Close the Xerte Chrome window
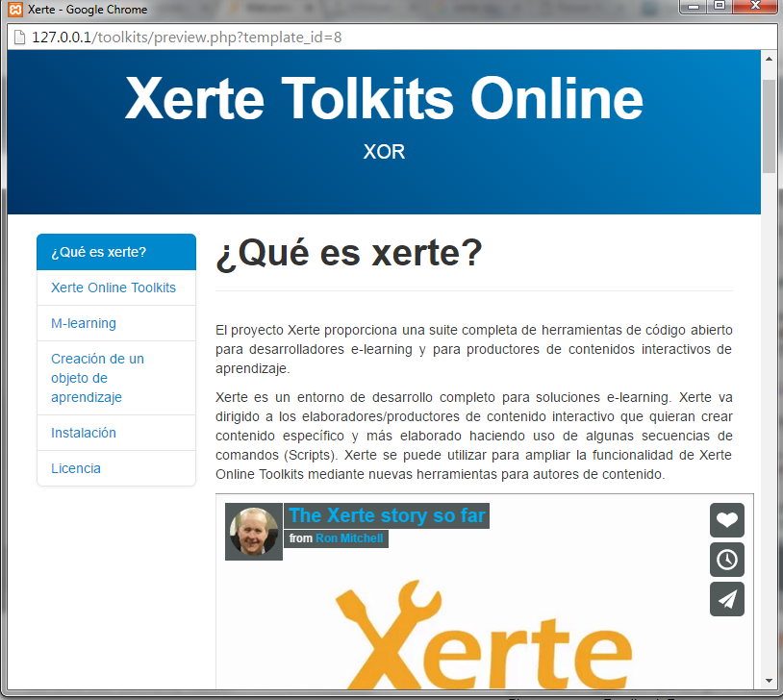The image size is (783, 700). (x=755, y=7)
